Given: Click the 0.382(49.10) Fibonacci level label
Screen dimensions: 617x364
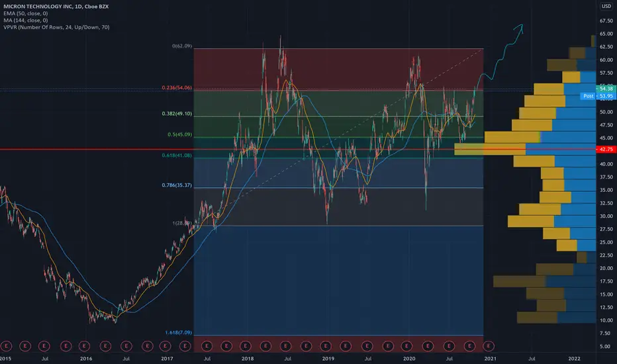Looking at the screenshot, I should (x=177, y=113).
